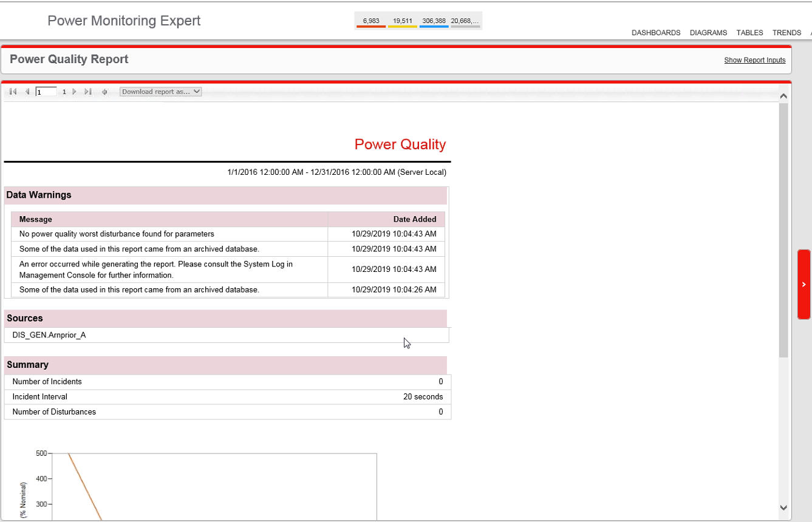Click the Data Warnings section header

pyautogui.click(x=225, y=195)
